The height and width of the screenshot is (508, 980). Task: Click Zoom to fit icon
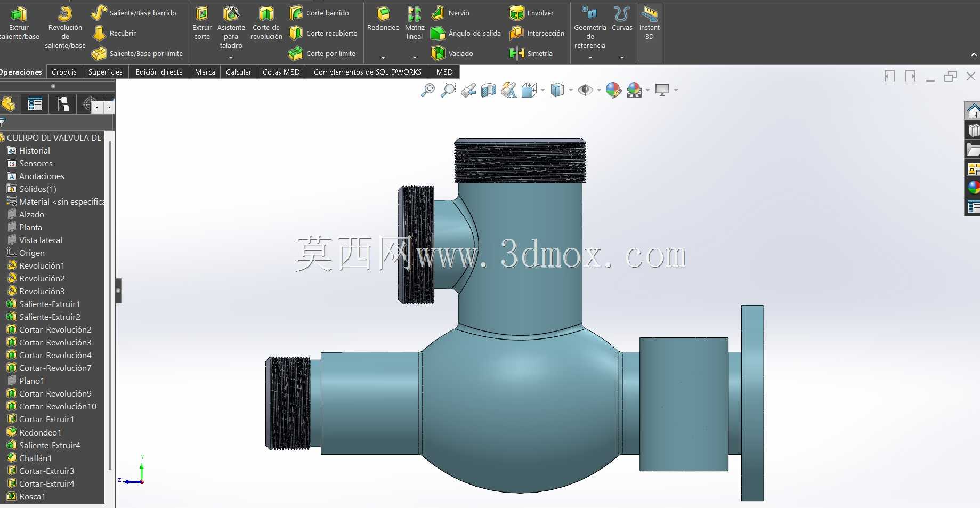click(427, 90)
